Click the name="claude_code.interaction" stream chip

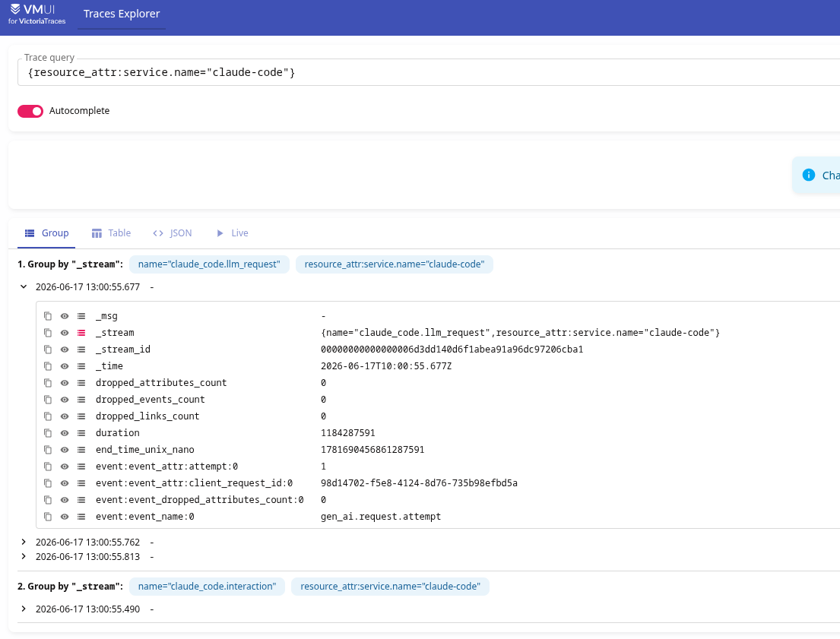coord(208,587)
